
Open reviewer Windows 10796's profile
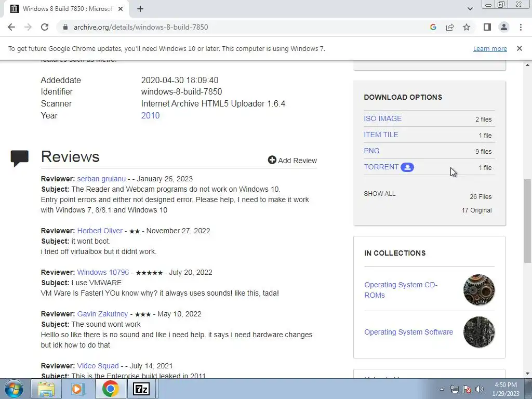point(103,272)
